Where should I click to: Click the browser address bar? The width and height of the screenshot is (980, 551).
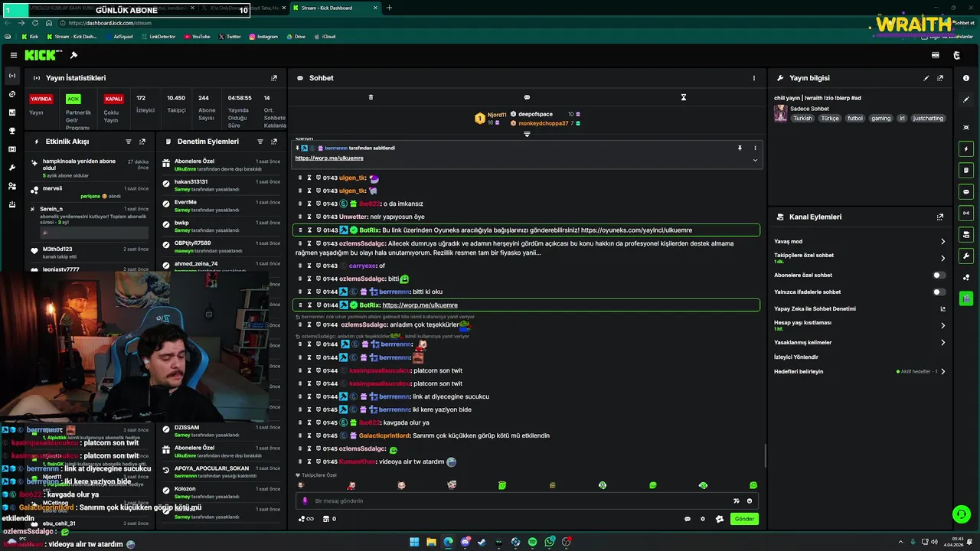point(459,23)
